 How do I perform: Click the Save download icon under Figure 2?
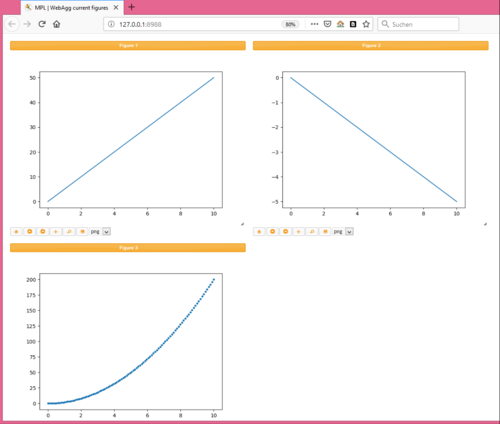[x=325, y=231]
